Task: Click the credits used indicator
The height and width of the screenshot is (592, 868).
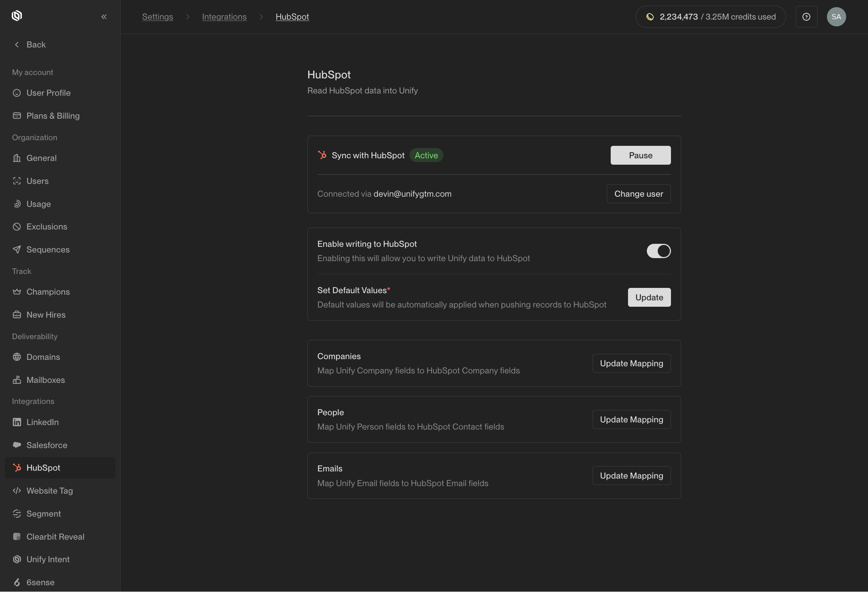Action: tap(710, 17)
